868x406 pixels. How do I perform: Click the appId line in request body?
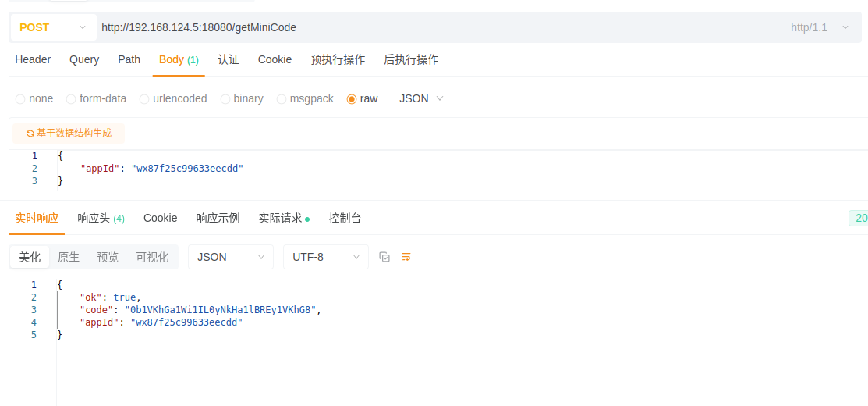(x=161, y=169)
